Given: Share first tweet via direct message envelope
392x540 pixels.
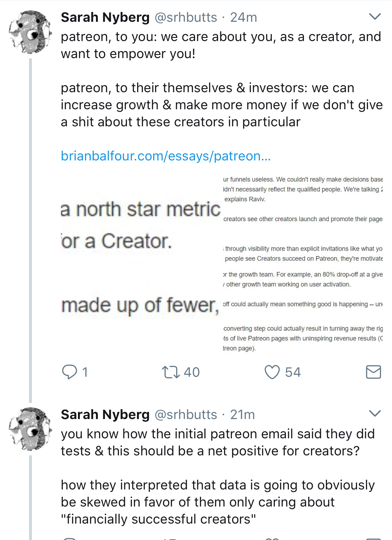Looking at the screenshot, I should [x=373, y=372].
